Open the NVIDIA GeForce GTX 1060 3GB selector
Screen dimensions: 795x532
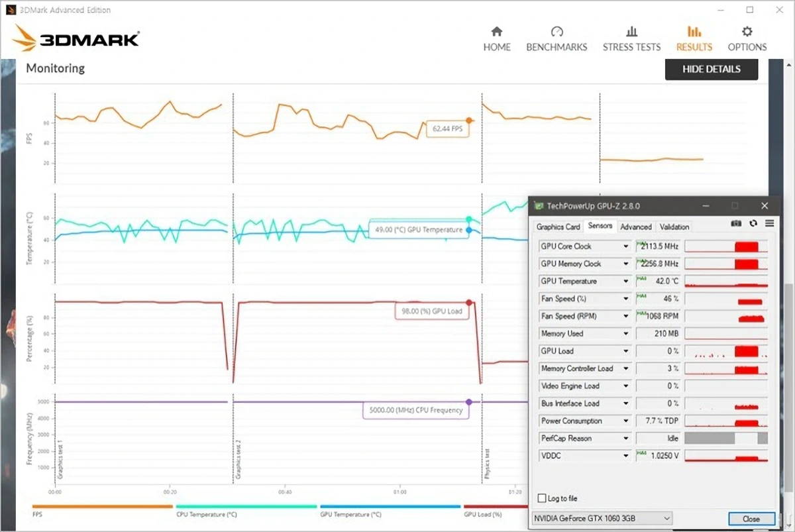tap(602, 518)
